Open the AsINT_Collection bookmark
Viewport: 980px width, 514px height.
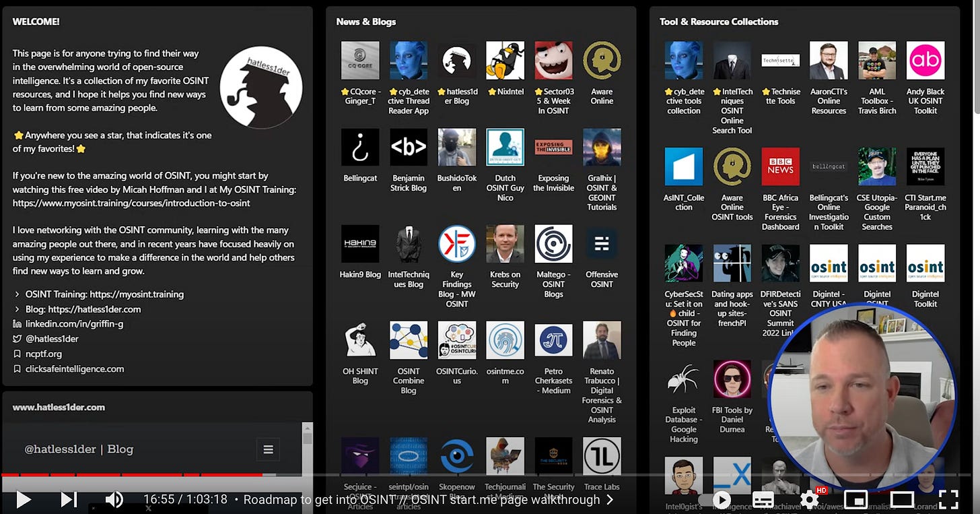(x=684, y=166)
